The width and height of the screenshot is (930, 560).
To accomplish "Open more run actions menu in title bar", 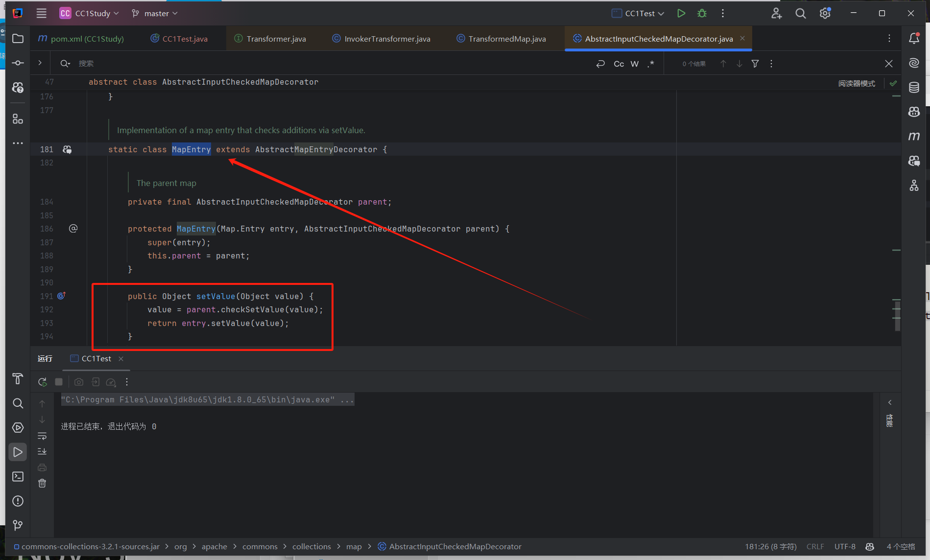I will point(723,13).
